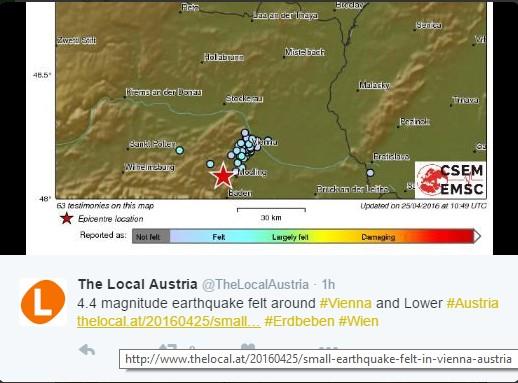Open the #Wien hashtag

click(359, 321)
